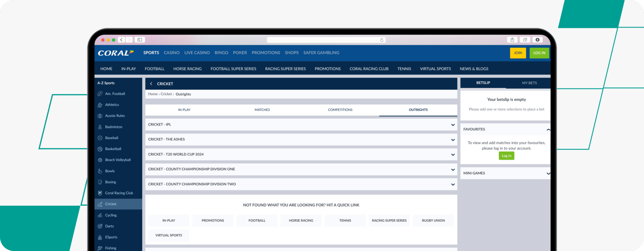The width and height of the screenshot is (644, 251).
Task: Go to Virtual Sports in navigation bar
Action: [435, 69]
